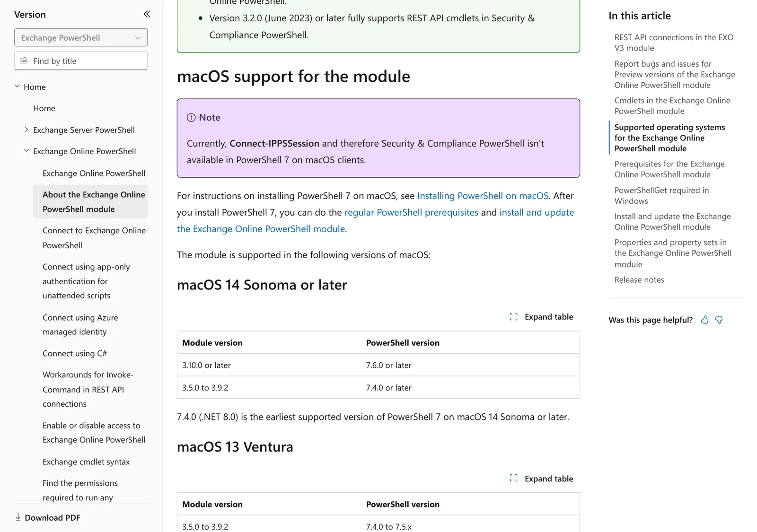Jump to Prerequisites for the module section
The width and height of the screenshot is (757, 532).
(x=669, y=169)
